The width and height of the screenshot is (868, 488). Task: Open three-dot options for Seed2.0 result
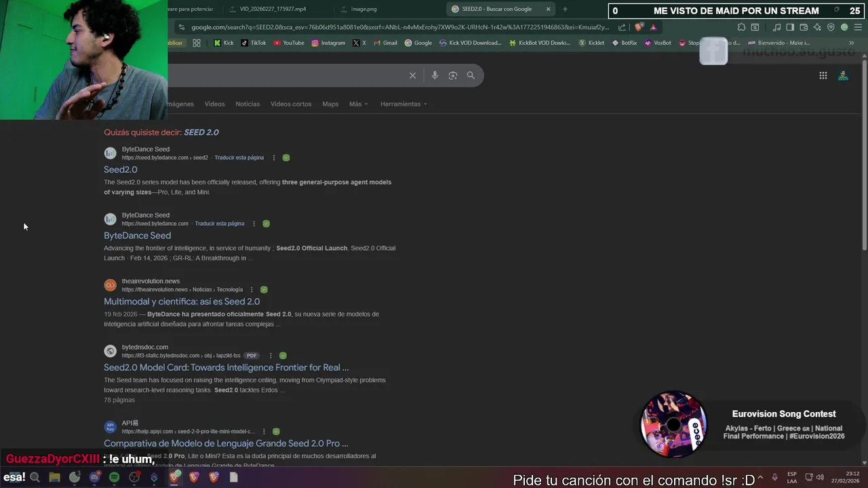click(x=274, y=158)
